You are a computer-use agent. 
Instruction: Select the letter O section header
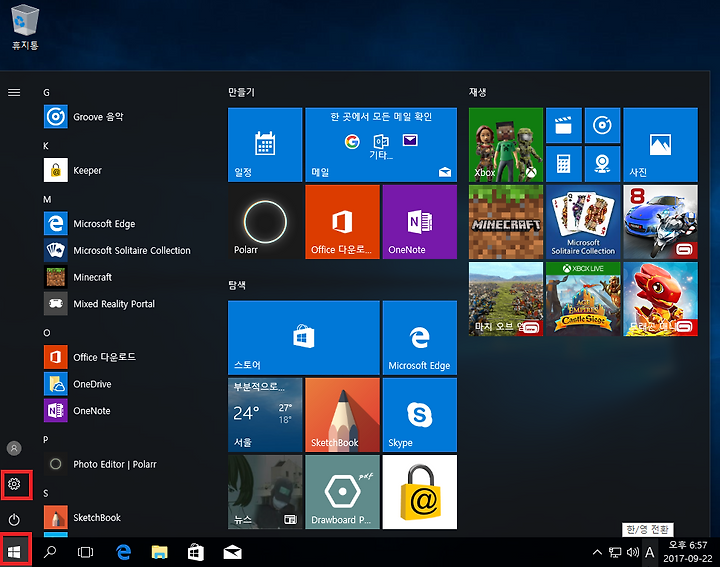(46, 333)
